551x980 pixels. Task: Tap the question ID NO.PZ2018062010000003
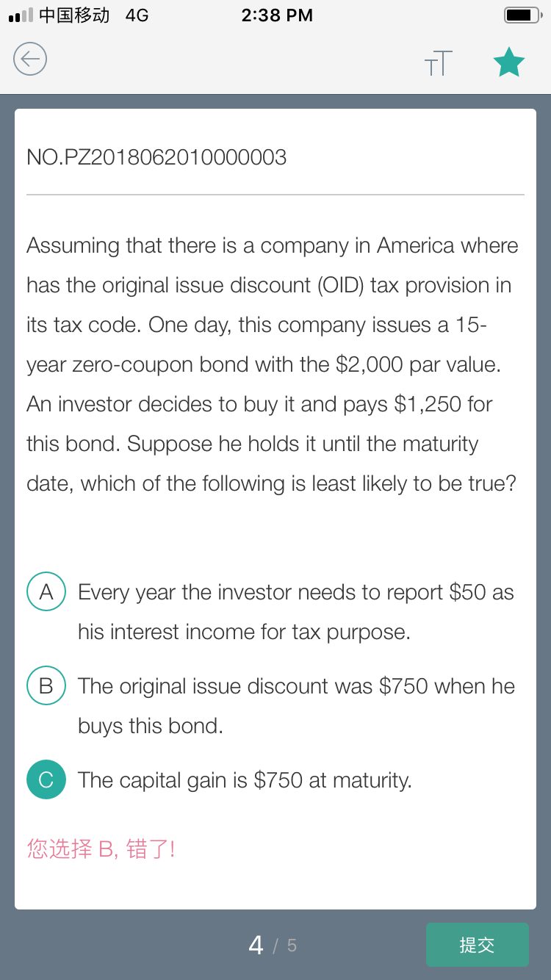[x=156, y=157]
